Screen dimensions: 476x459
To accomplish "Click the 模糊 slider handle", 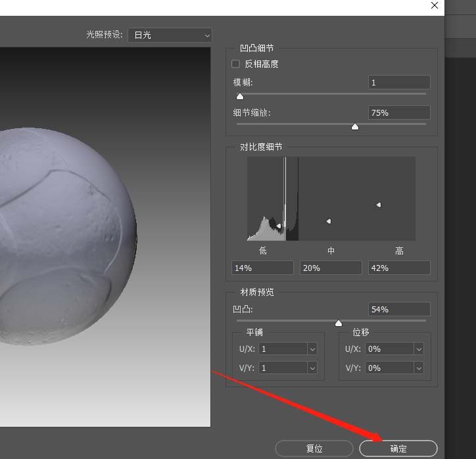I will pyautogui.click(x=240, y=96).
